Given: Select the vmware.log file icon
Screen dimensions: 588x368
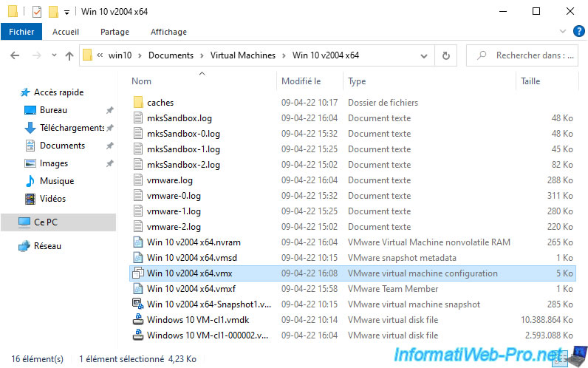Looking at the screenshot, I should [x=138, y=180].
